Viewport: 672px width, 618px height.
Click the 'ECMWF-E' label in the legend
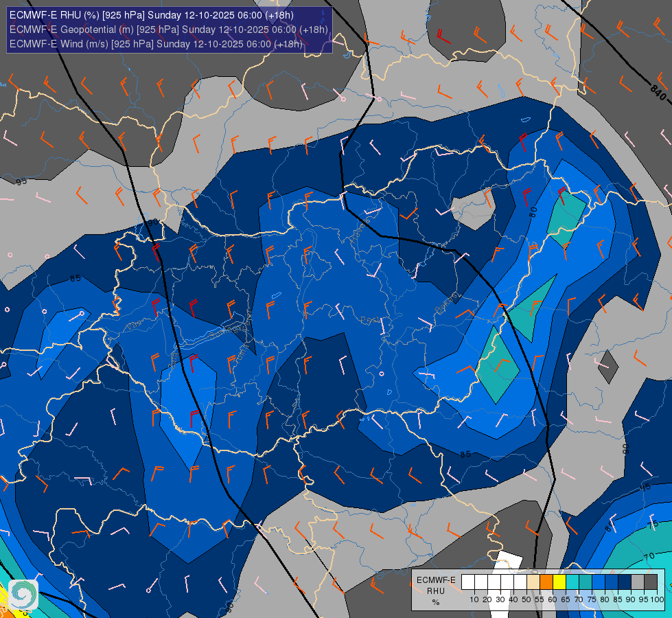pyautogui.click(x=436, y=580)
